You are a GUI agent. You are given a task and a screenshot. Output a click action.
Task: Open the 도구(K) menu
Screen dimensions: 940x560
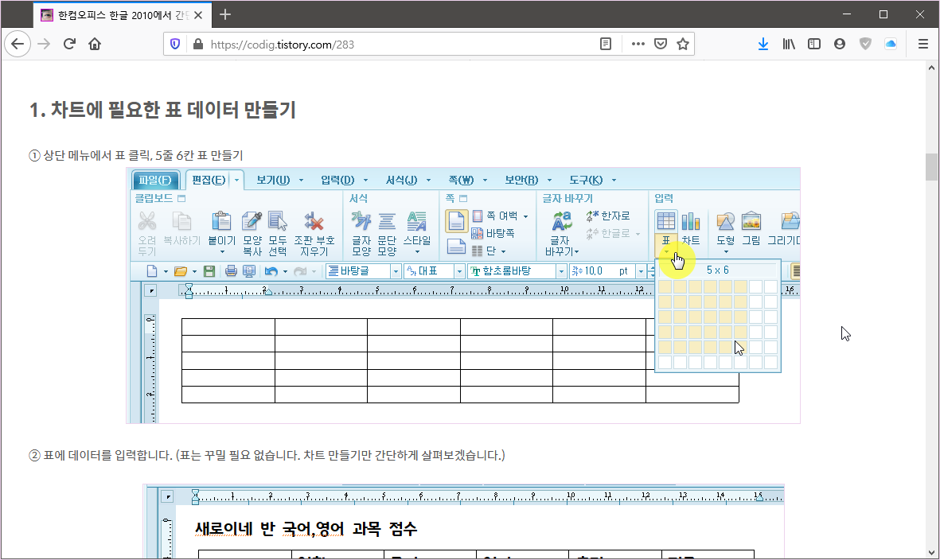coord(586,180)
